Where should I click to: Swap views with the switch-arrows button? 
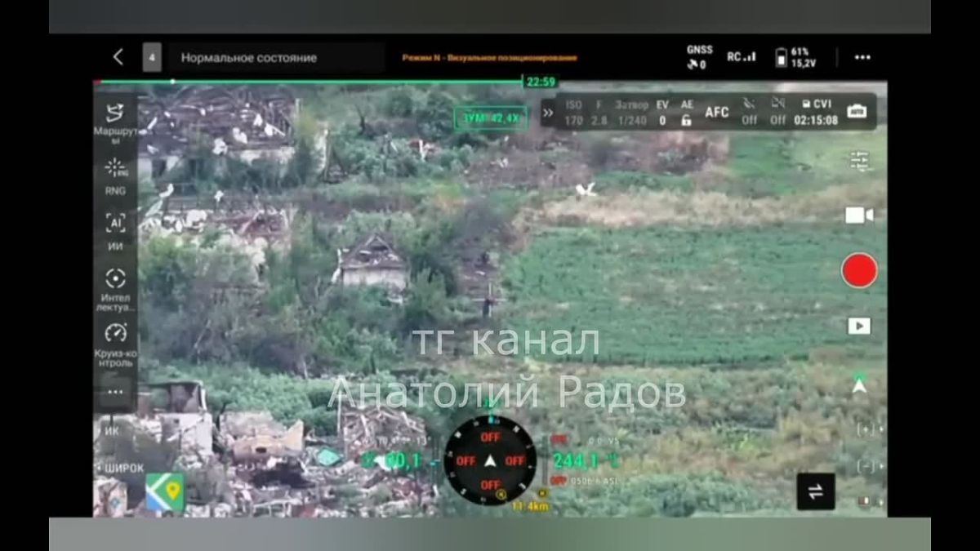point(816,491)
